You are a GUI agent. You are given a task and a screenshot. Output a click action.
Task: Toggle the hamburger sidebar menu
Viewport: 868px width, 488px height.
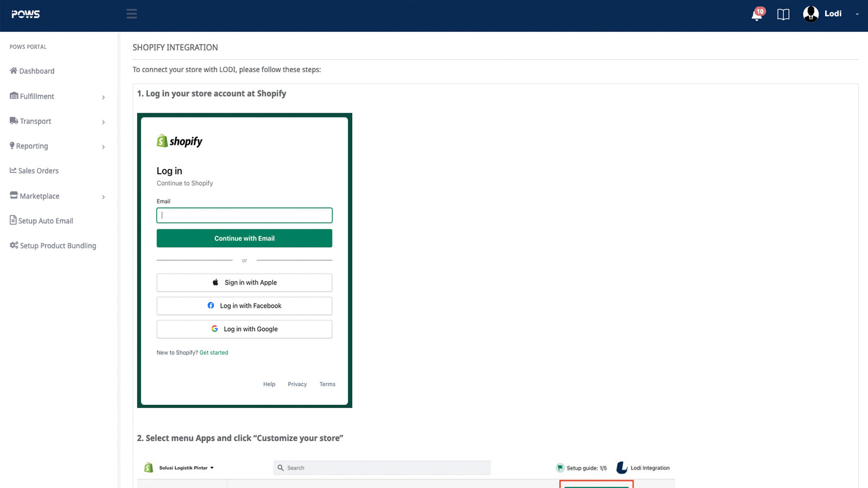(x=131, y=14)
